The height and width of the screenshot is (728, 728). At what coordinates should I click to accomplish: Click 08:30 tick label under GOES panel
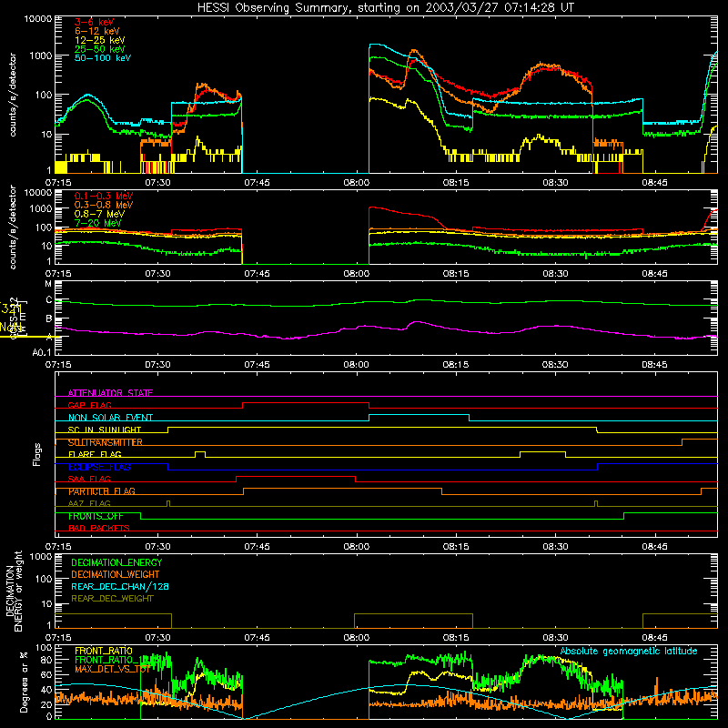[x=555, y=365]
